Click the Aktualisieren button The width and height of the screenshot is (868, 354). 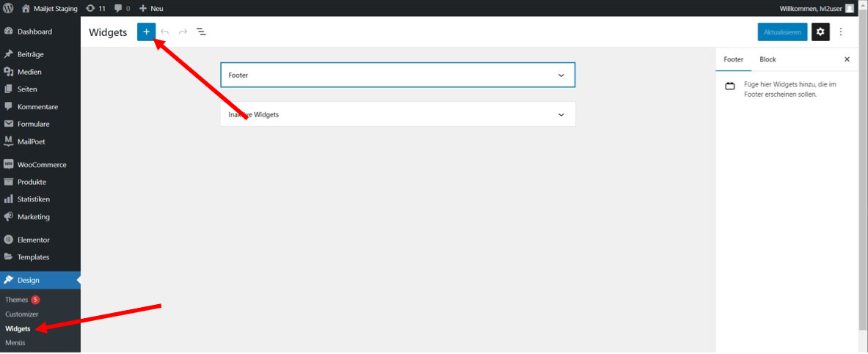(x=782, y=32)
